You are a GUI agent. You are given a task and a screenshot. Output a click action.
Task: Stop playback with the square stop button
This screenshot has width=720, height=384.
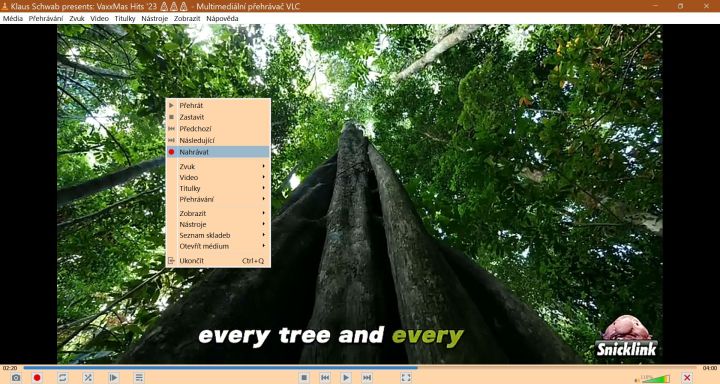(x=304, y=378)
